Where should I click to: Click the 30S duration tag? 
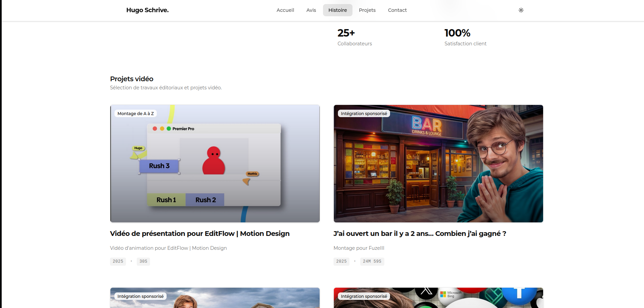[x=143, y=261]
